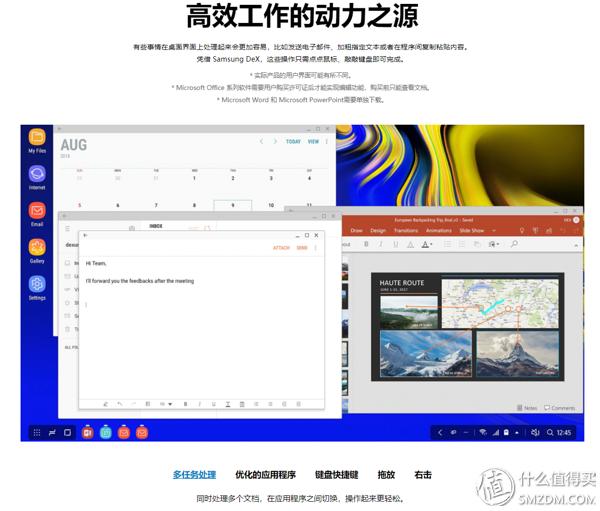Go to next month in Calendar
The height and width of the screenshot is (511, 600).
[x=275, y=142]
